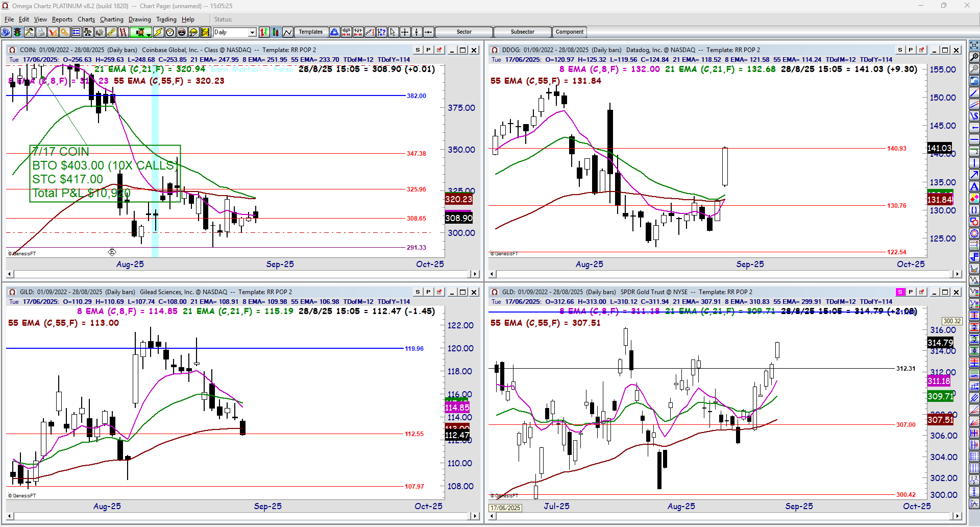Viewport: 980px width, 527px height.
Task: Open the Charts menu
Action: [x=86, y=19]
